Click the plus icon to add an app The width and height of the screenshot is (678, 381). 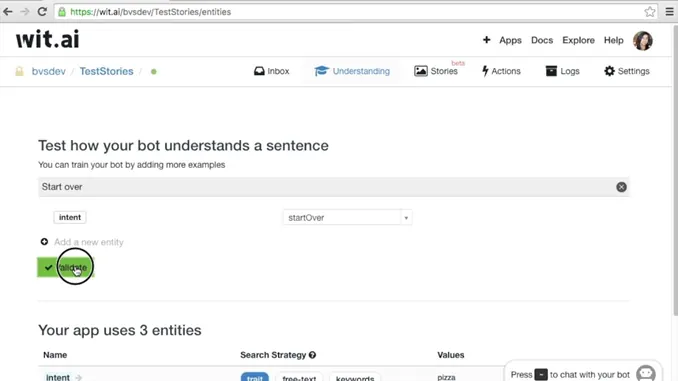pos(486,40)
